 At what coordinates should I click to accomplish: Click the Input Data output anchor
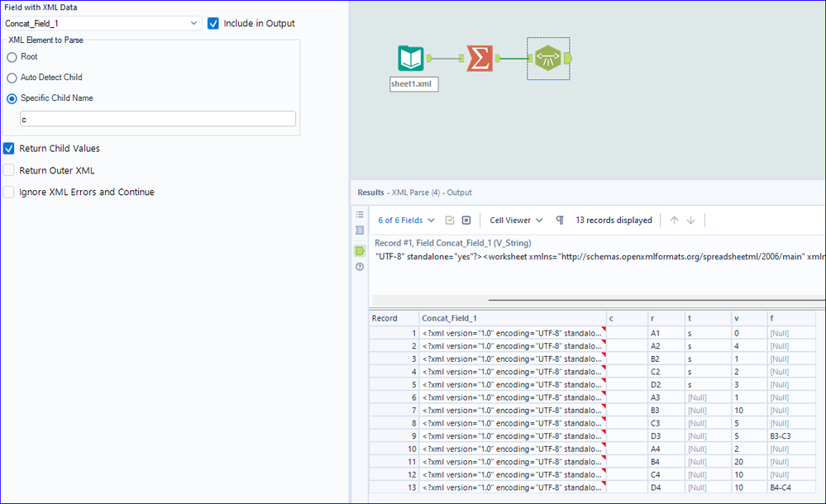click(x=429, y=58)
